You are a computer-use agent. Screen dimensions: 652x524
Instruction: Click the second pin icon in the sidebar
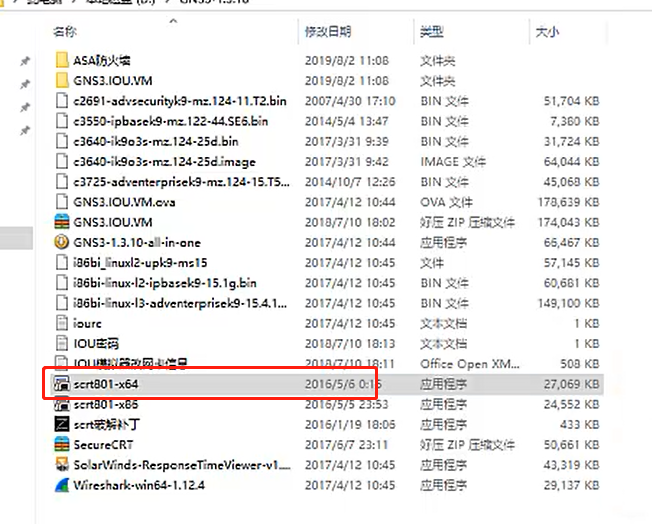[x=25, y=84]
